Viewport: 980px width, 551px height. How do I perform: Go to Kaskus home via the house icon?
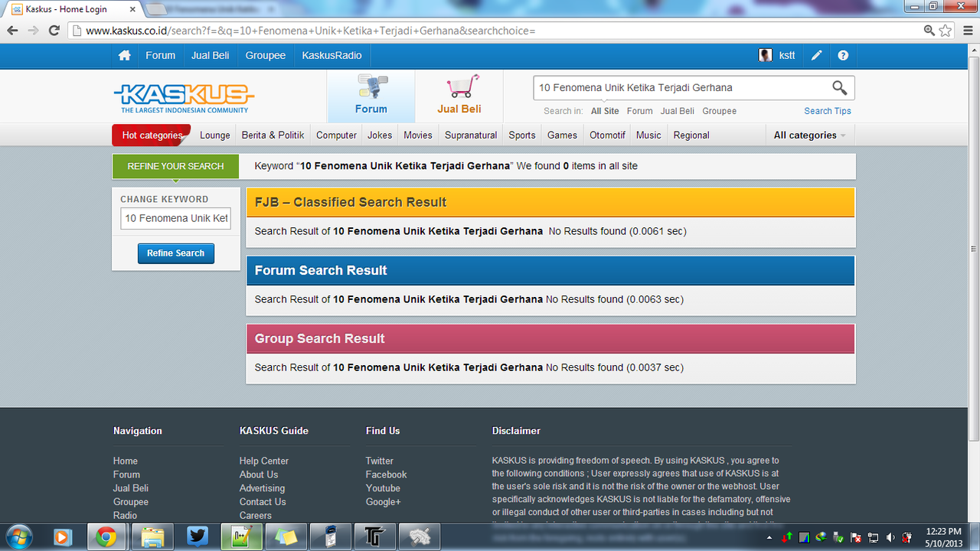(125, 56)
